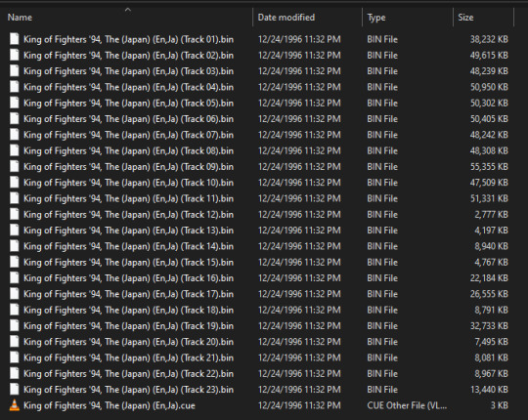Screen dimensions: 528x420
Task: Click the 48,239 KB size value
Action: (x=489, y=71)
